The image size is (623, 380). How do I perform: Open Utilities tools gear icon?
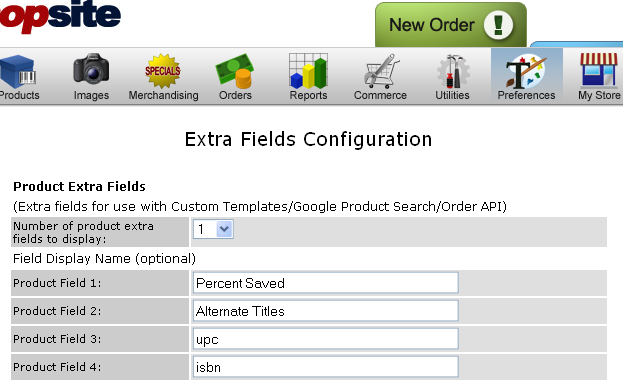click(453, 71)
